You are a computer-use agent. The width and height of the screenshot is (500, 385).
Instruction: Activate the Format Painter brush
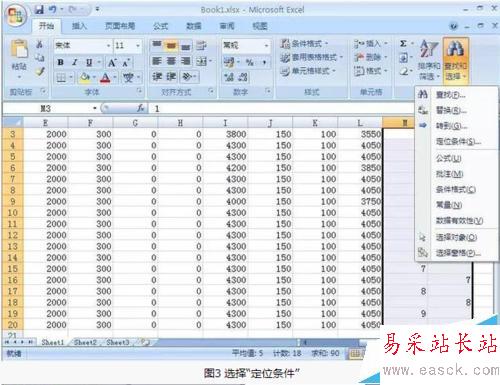40,71
